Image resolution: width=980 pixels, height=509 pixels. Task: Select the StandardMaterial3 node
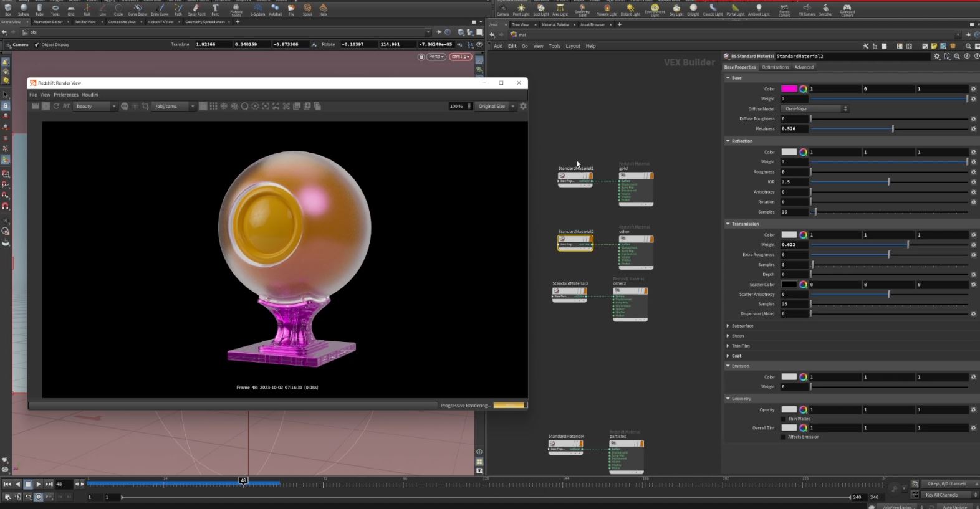(x=569, y=292)
